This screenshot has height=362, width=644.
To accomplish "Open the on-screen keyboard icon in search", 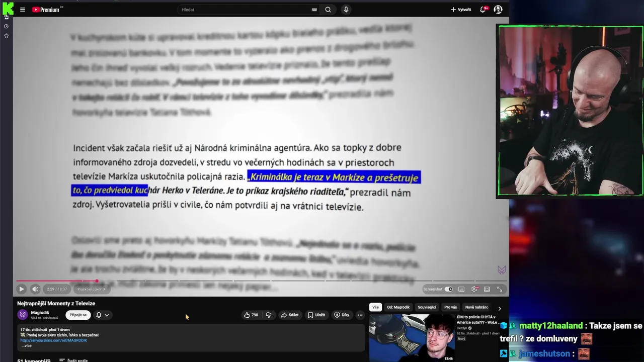I will click(x=314, y=10).
